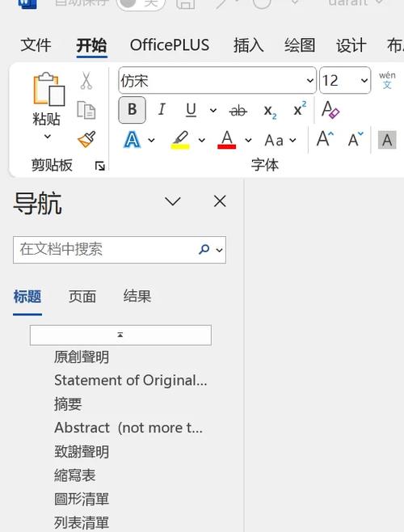The height and width of the screenshot is (532, 404).
Task: Open search options dropdown arrow
Action: pos(220,251)
